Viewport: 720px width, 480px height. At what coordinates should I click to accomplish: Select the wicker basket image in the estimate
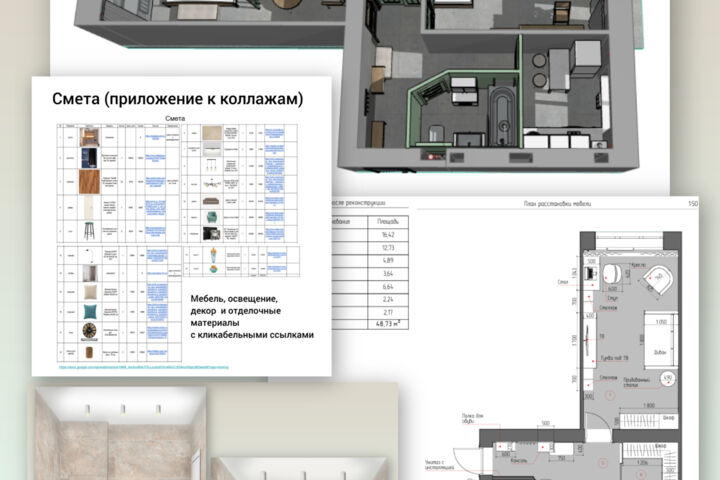tap(89, 352)
